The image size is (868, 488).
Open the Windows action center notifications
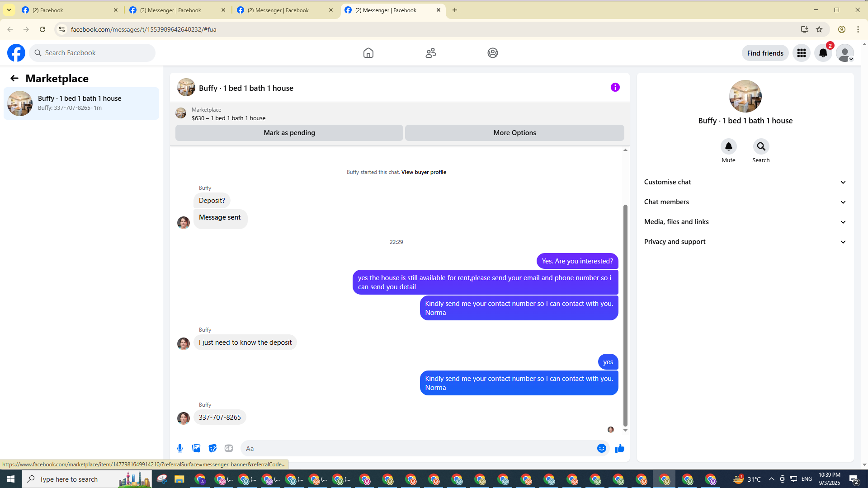854,479
